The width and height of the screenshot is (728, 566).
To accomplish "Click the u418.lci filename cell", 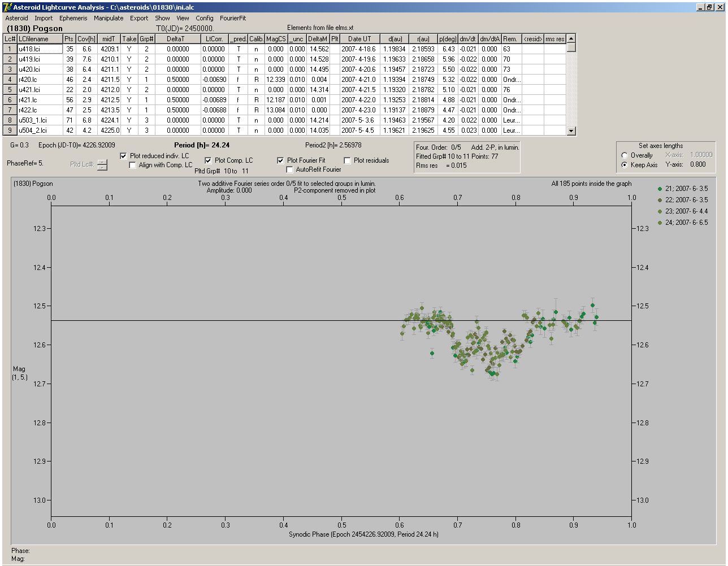I will point(40,49).
